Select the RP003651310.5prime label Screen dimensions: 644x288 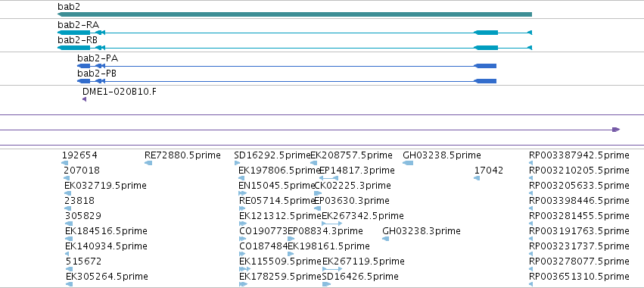click(579, 276)
